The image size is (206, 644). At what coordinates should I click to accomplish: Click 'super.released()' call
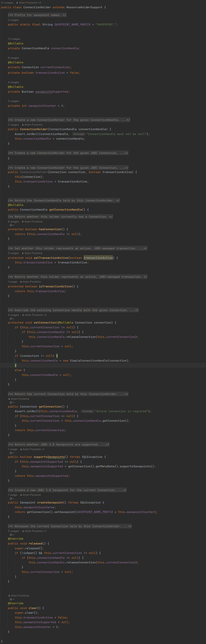pyautogui.click(x=29, y=548)
